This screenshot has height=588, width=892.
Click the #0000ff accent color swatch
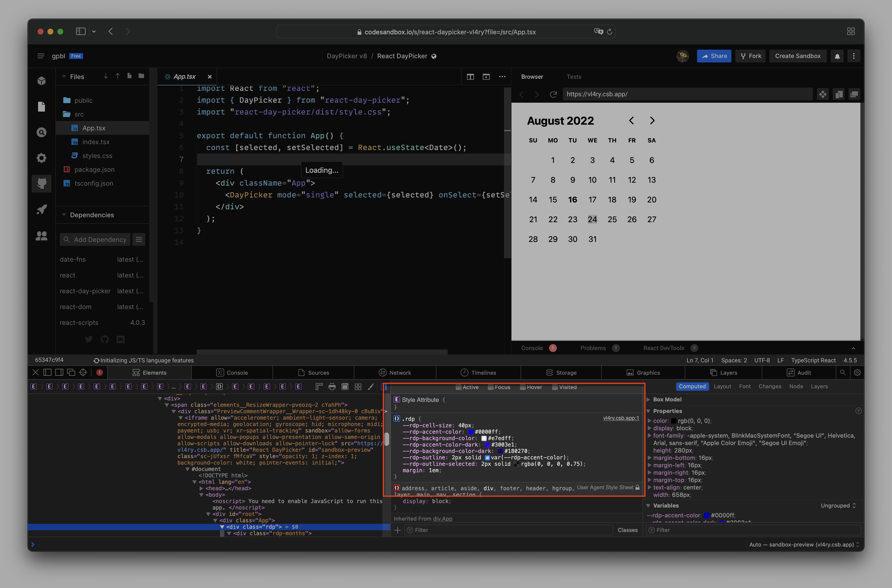pos(470,432)
